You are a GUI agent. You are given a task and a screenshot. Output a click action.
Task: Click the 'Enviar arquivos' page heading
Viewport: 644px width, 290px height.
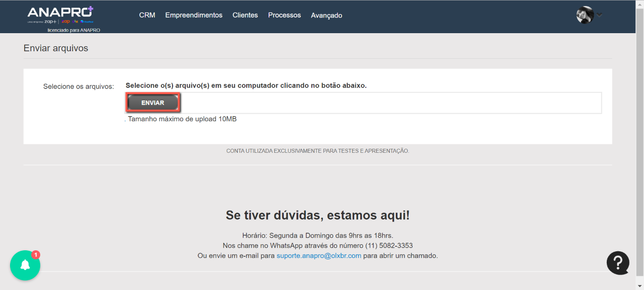click(x=56, y=48)
